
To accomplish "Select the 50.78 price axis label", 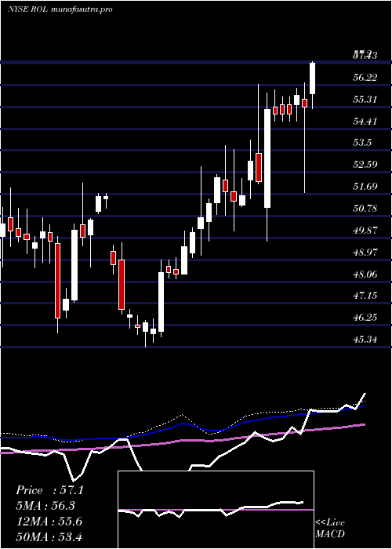I will [365, 209].
